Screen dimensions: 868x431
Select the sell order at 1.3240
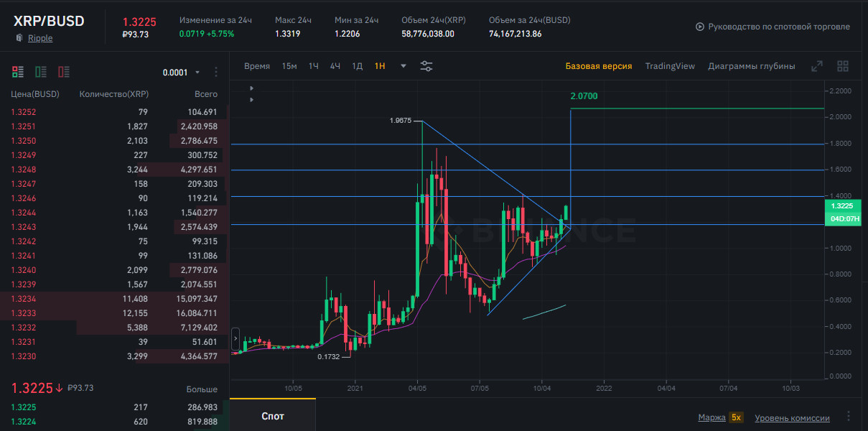coord(114,270)
